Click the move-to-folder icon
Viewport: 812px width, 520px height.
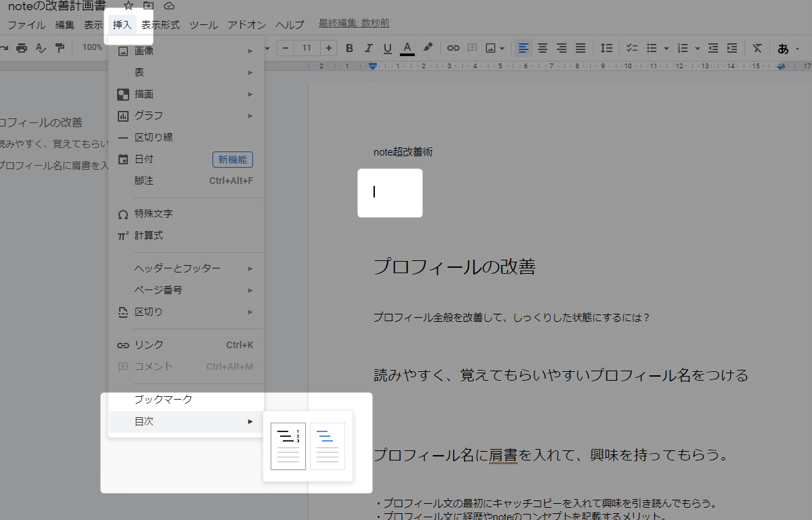[x=149, y=6]
